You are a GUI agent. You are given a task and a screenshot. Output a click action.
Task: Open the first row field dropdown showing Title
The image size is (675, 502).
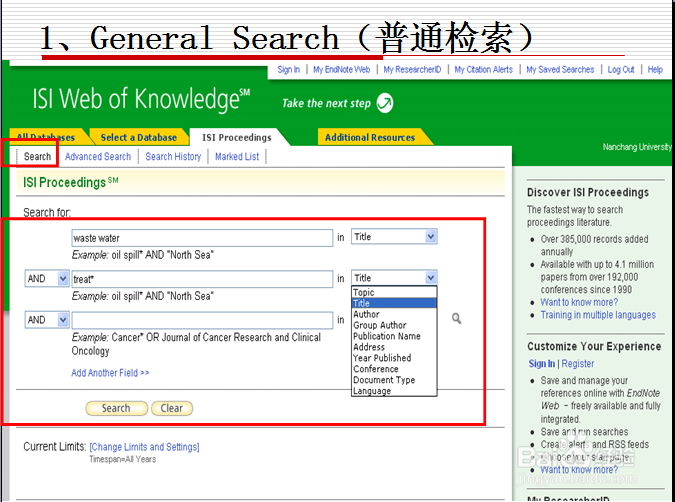click(394, 236)
